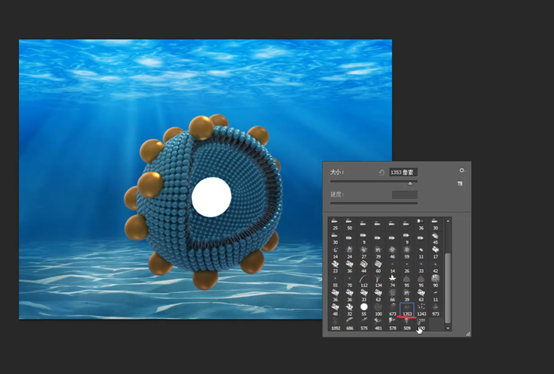Click brush list scroll down arrow

(x=448, y=328)
